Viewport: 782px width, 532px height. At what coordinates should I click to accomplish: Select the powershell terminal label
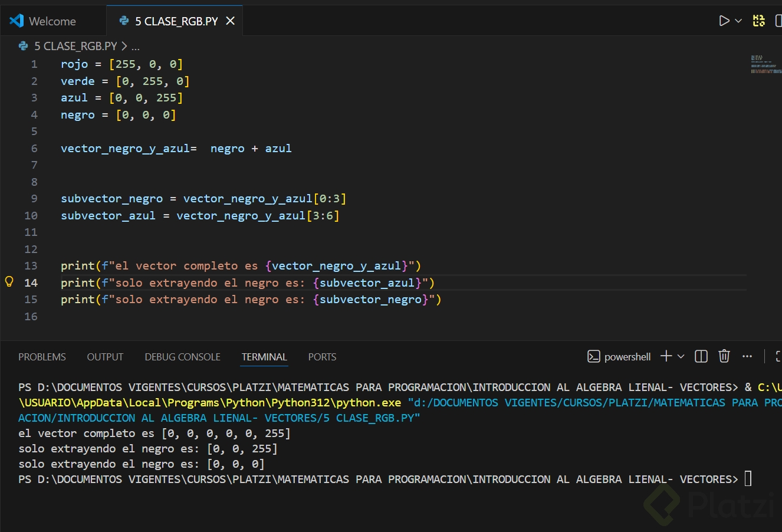(620, 357)
